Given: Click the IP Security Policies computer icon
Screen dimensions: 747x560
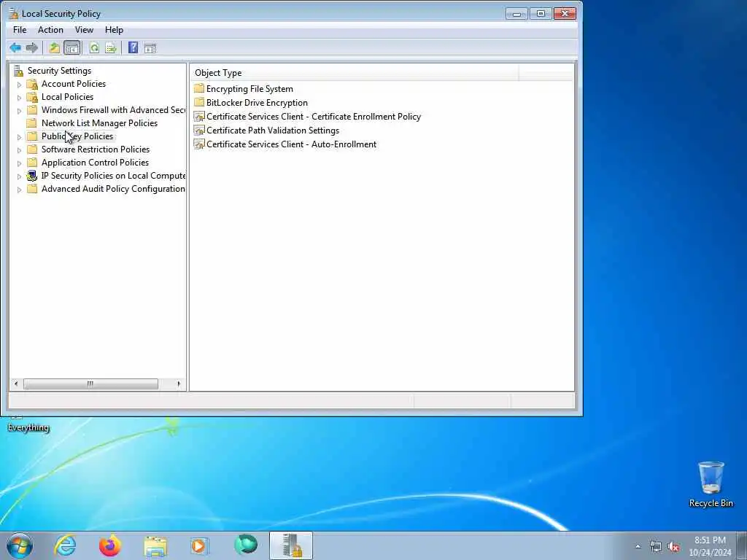Looking at the screenshot, I should pyautogui.click(x=32, y=176).
